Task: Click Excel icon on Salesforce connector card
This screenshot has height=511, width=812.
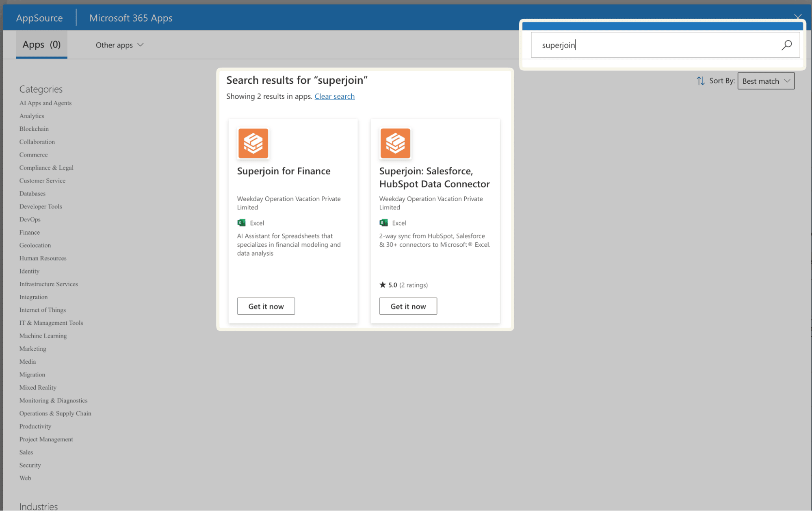Action: [x=383, y=223]
